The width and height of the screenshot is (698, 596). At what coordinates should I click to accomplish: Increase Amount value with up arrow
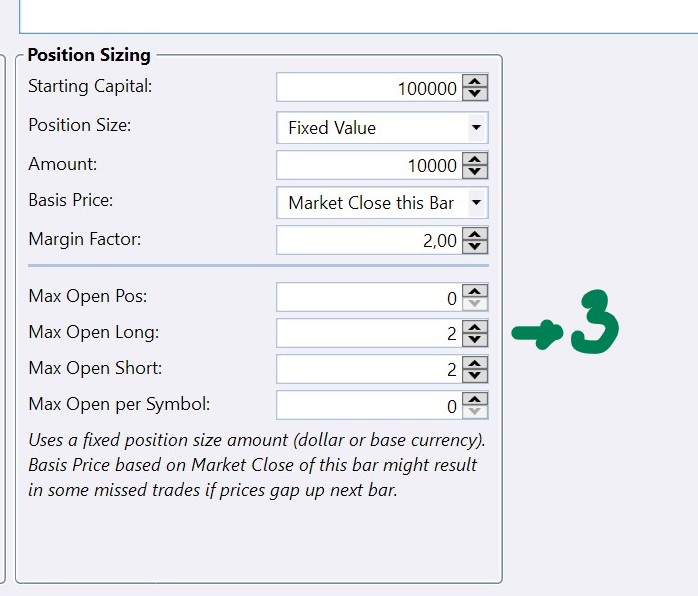pyautogui.click(x=476, y=159)
